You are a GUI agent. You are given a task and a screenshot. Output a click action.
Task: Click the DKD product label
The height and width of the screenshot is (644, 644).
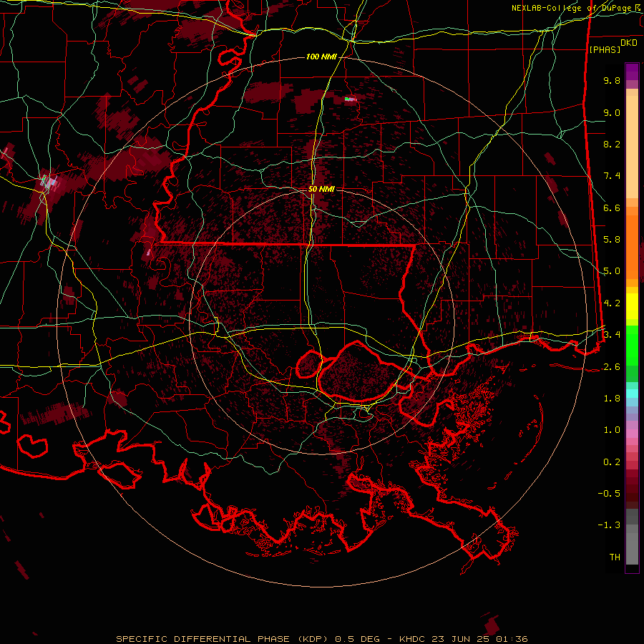point(629,43)
